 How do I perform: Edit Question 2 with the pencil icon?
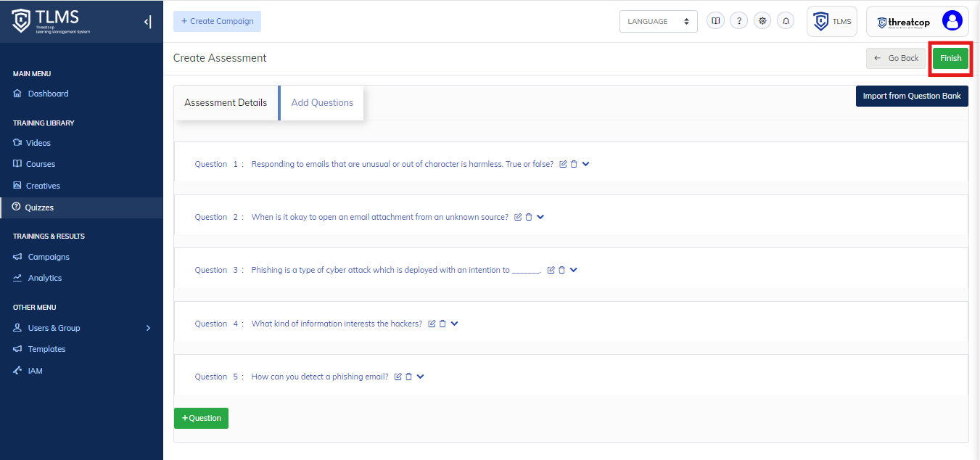coord(518,217)
